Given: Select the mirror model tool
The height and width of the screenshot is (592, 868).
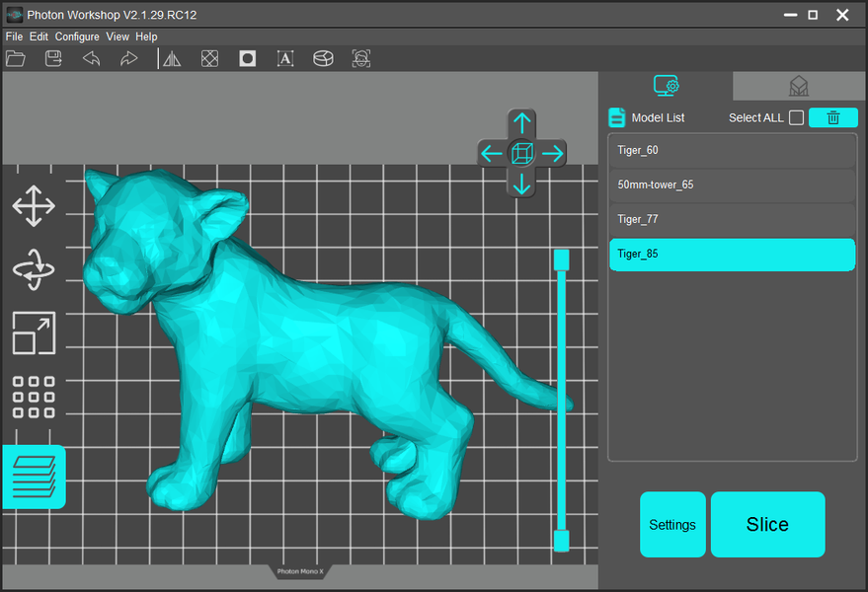Looking at the screenshot, I should pyautogui.click(x=172, y=59).
